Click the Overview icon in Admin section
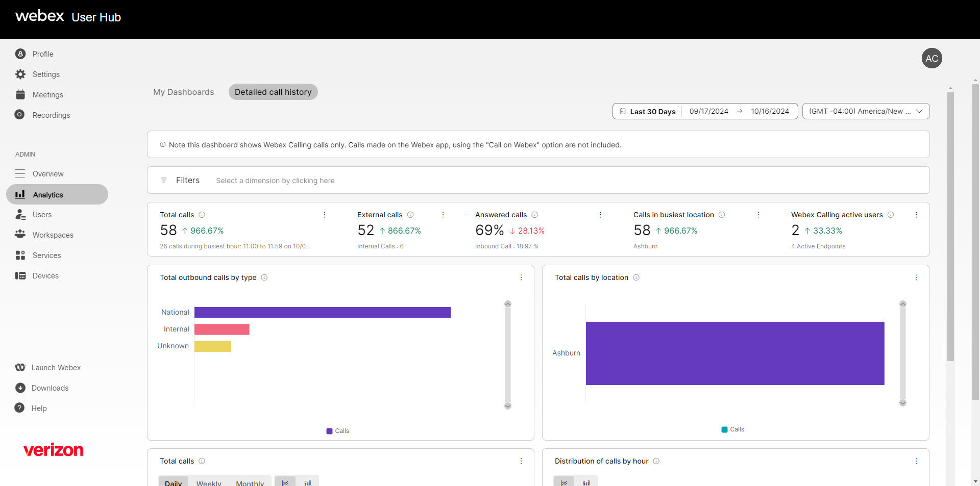This screenshot has height=486, width=980. 20,173
